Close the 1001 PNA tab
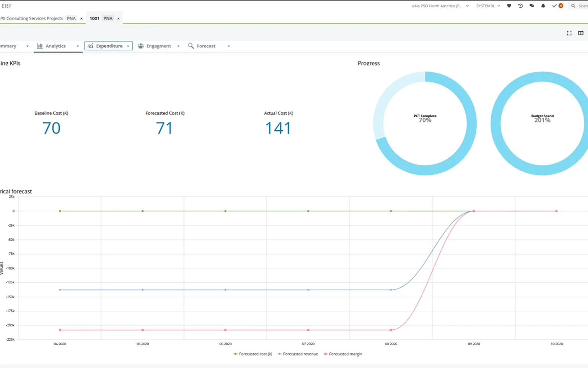588x368 pixels. pyautogui.click(x=118, y=18)
